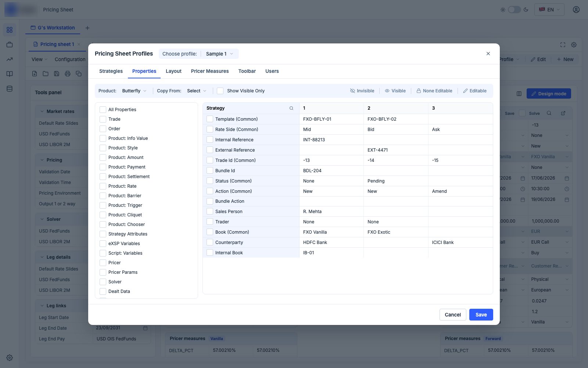Check the All Properties checkbox
Image resolution: width=588 pixels, height=368 pixels.
click(x=103, y=110)
